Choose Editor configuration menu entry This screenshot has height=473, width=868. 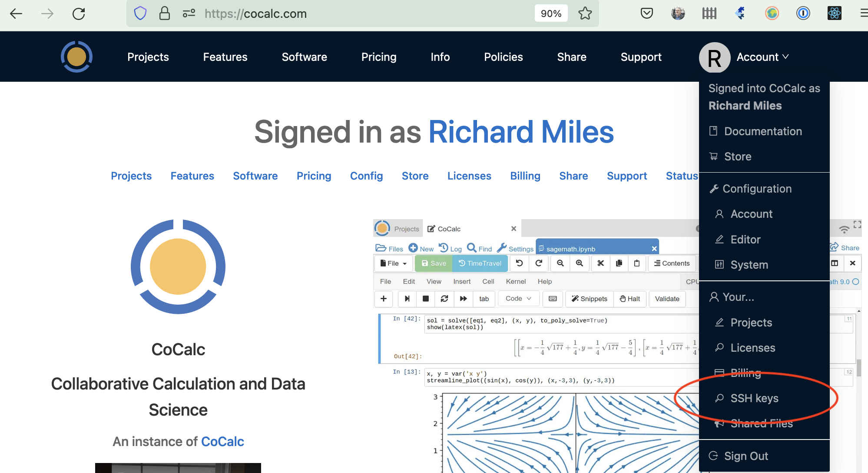745,240
